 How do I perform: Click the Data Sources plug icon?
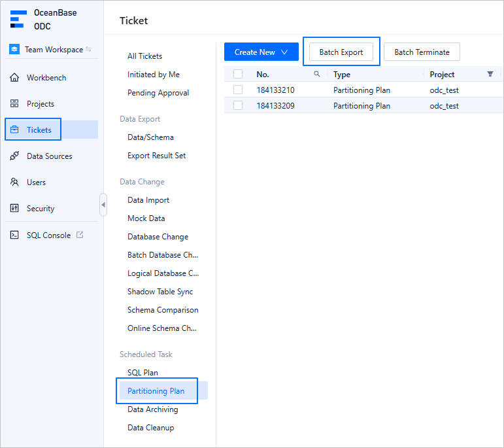(x=14, y=156)
